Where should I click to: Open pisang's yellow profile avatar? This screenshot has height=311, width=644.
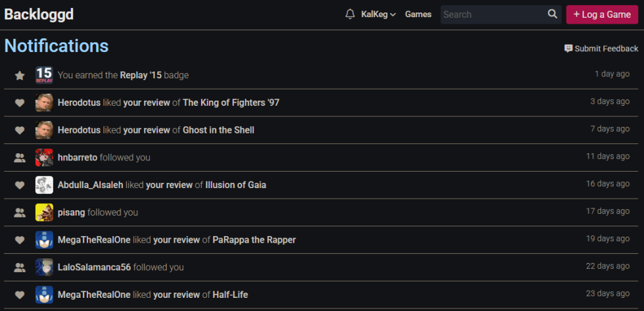coord(44,212)
